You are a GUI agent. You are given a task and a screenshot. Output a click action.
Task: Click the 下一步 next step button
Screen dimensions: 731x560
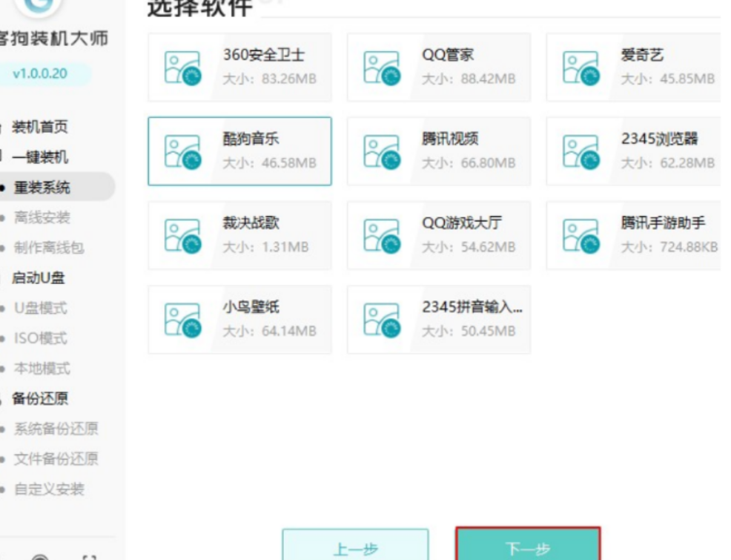528,544
